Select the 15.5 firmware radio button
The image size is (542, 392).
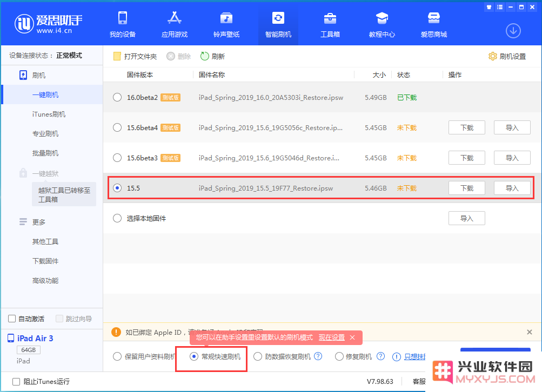click(x=117, y=188)
